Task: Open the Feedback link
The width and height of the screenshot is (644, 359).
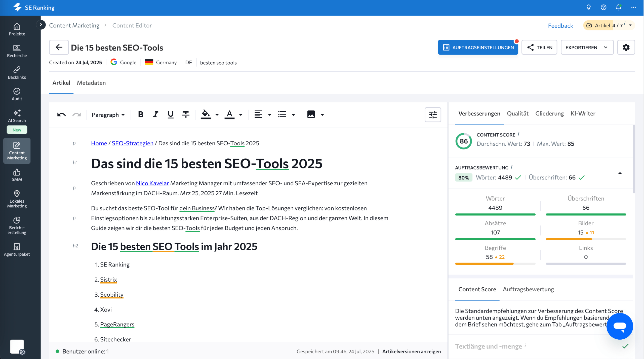Action: [560, 26]
